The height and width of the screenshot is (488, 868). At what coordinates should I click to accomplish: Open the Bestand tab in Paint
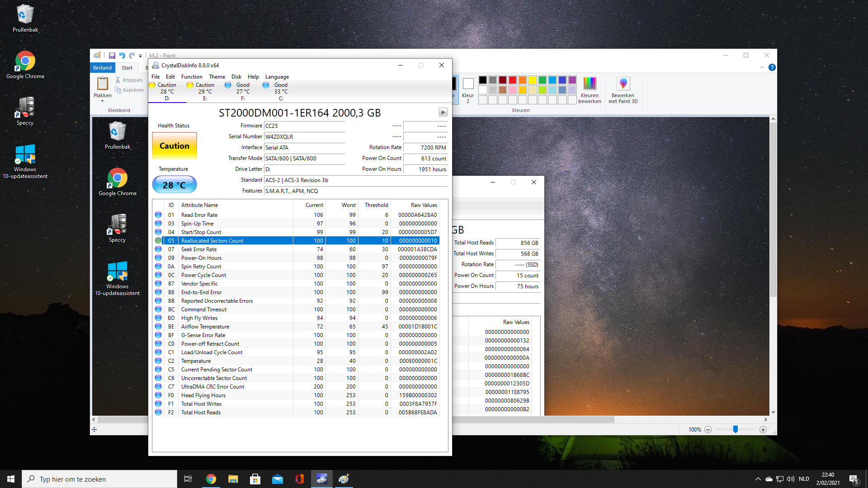coord(103,68)
